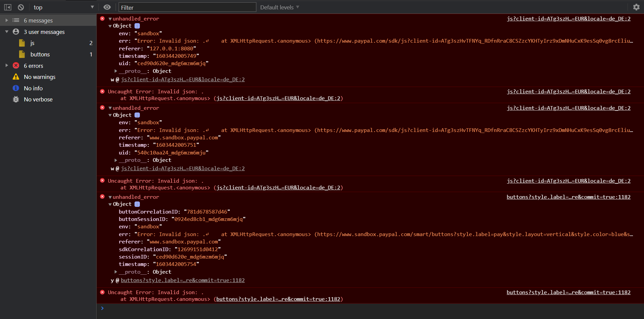Select the referer value "127.0.0.1:8080"
The width and height of the screenshot is (644, 319).
pyautogui.click(x=171, y=49)
